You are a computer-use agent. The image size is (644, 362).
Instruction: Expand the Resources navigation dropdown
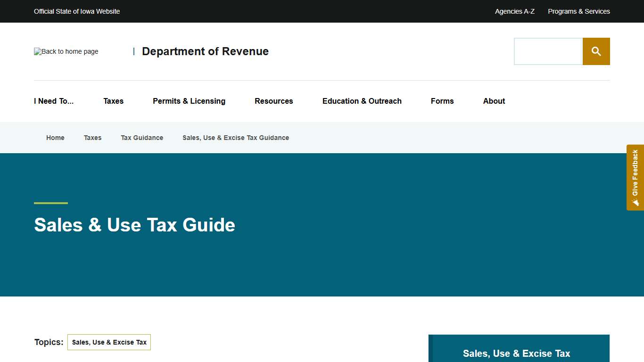(x=273, y=101)
